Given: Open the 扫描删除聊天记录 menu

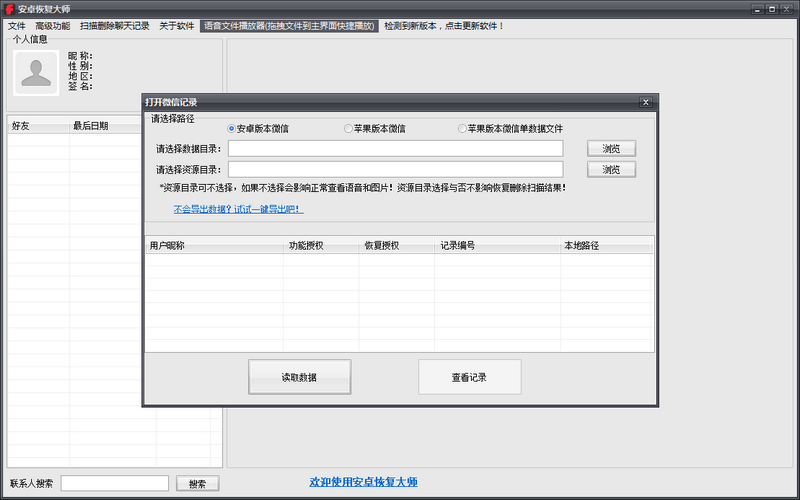Looking at the screenshot, I should 114,26.
